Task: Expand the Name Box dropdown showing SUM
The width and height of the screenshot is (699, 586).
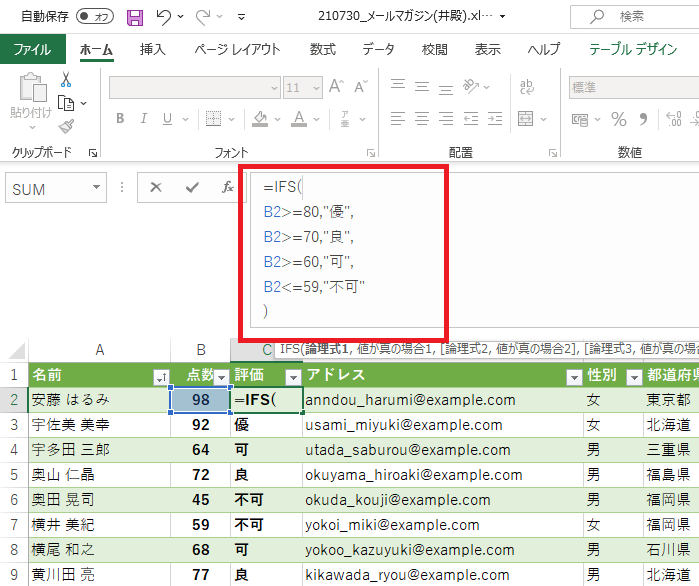Action: 97,188
